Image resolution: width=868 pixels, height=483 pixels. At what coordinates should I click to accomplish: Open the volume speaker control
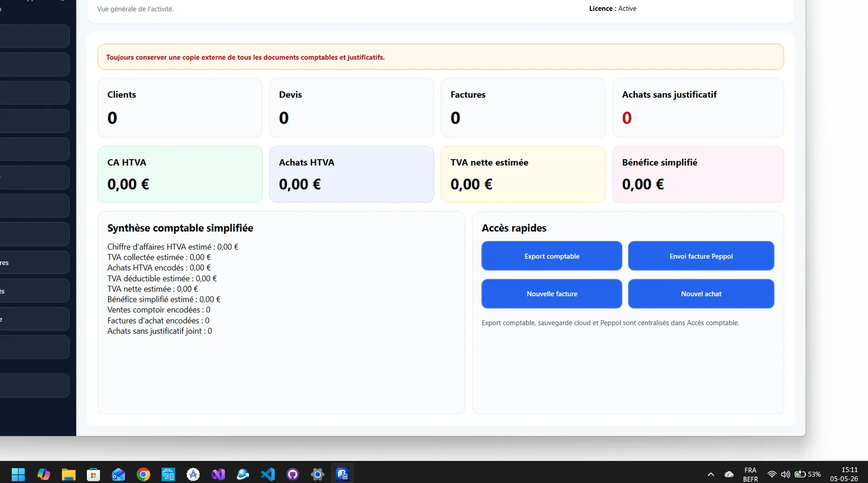785,474
